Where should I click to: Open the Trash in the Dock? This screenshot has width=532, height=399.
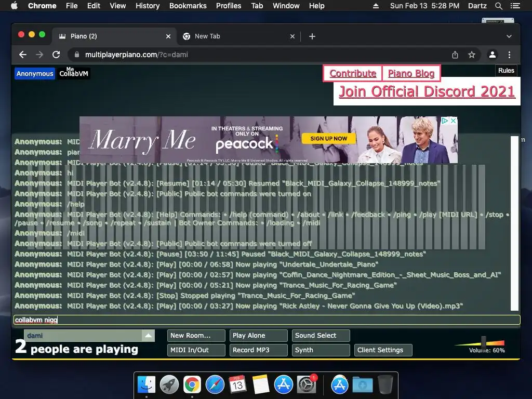pos(385,385)
